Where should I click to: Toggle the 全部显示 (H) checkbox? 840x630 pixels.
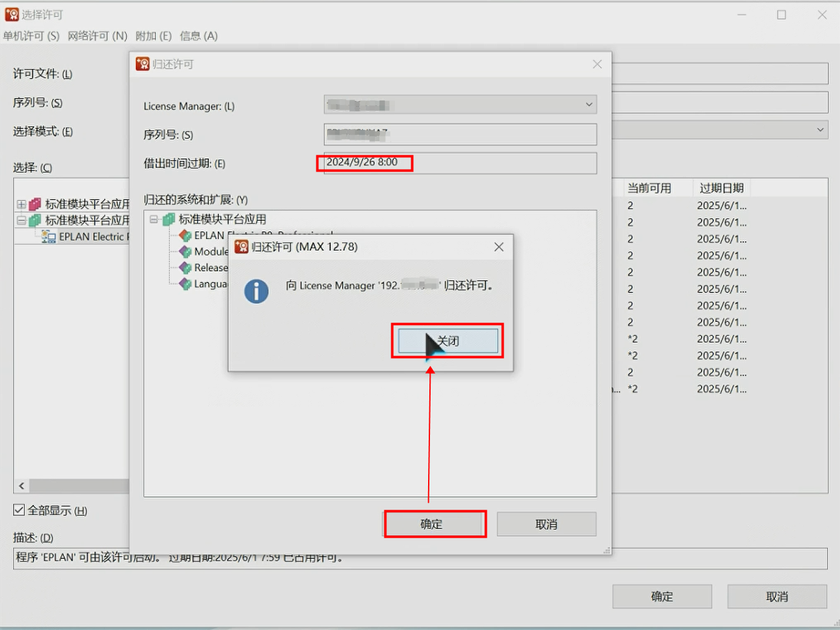(x=19, y=510)
